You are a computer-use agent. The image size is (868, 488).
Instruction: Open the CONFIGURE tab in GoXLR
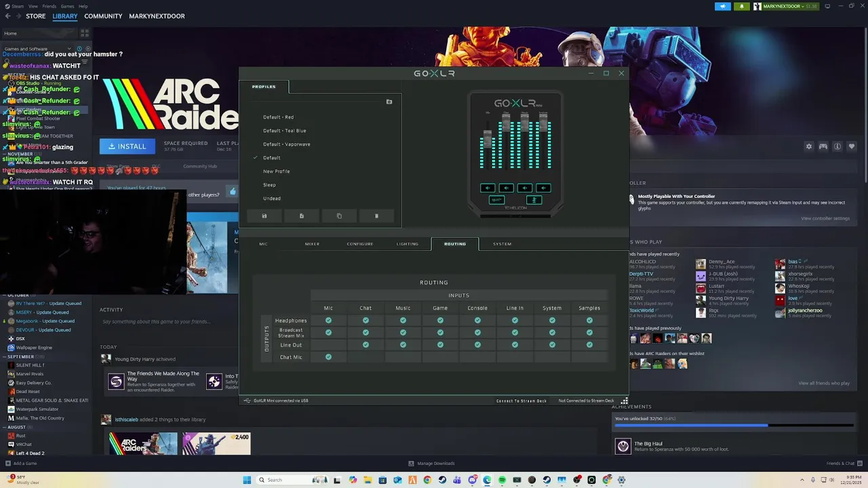pos(360,244)
